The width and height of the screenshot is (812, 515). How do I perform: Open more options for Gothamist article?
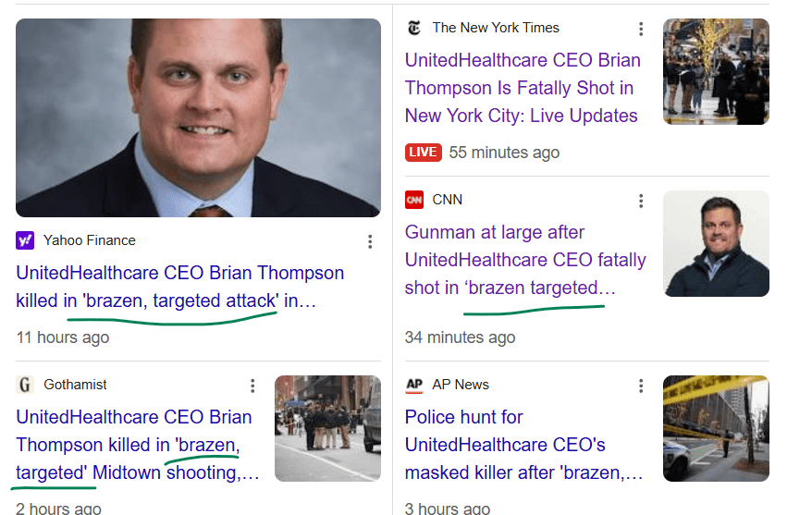click(x=252, y=386)
